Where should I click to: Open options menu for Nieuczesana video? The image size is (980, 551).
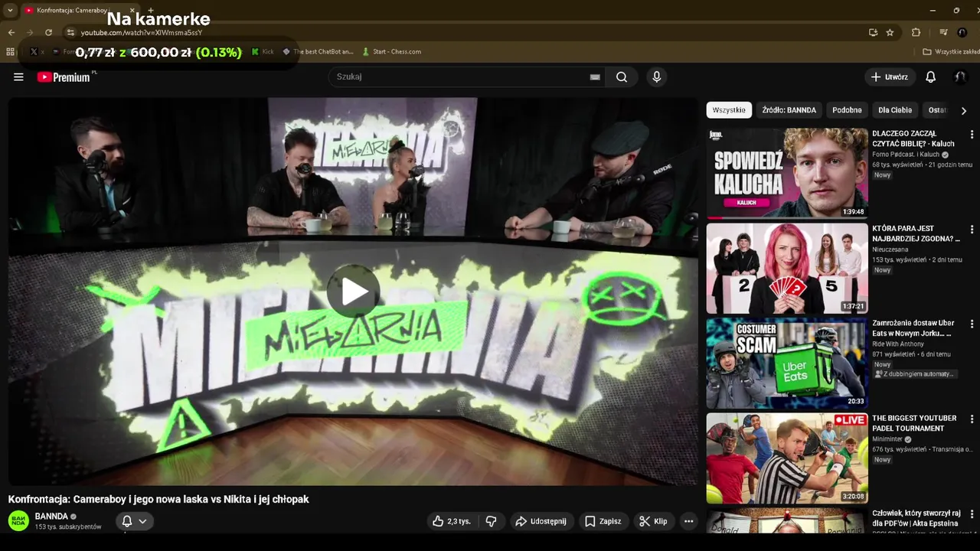pyautogui.click(x=972, y=229)
